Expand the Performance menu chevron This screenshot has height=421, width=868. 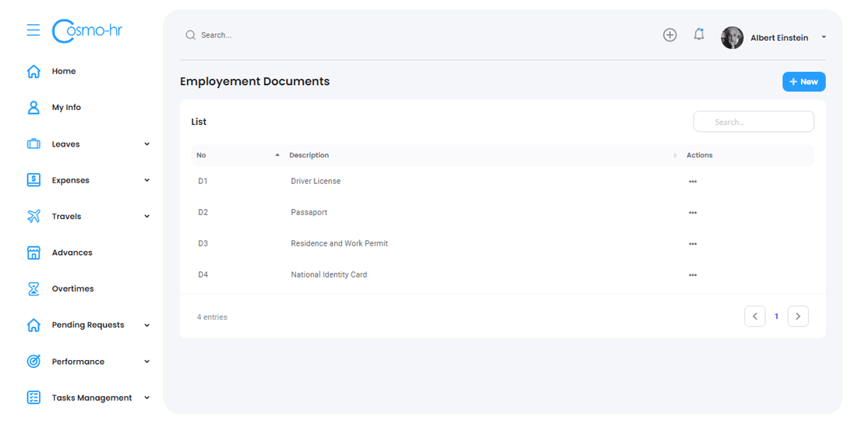(x=146, y=362)
